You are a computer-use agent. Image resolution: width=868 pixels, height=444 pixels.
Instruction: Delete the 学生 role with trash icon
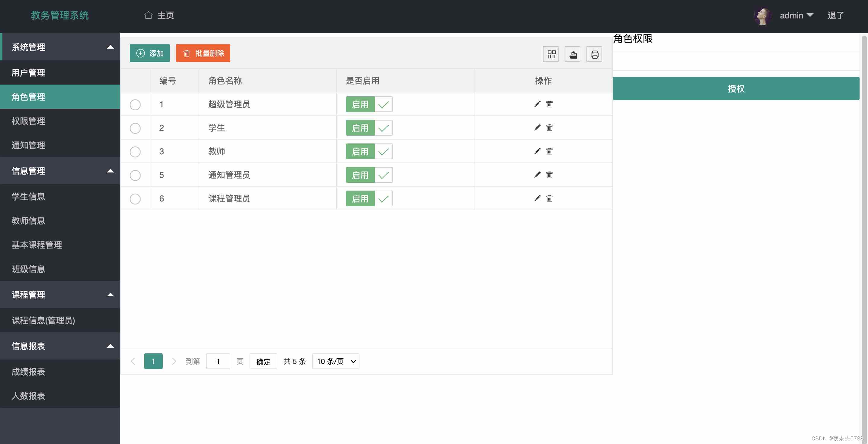tap(549, 127)
